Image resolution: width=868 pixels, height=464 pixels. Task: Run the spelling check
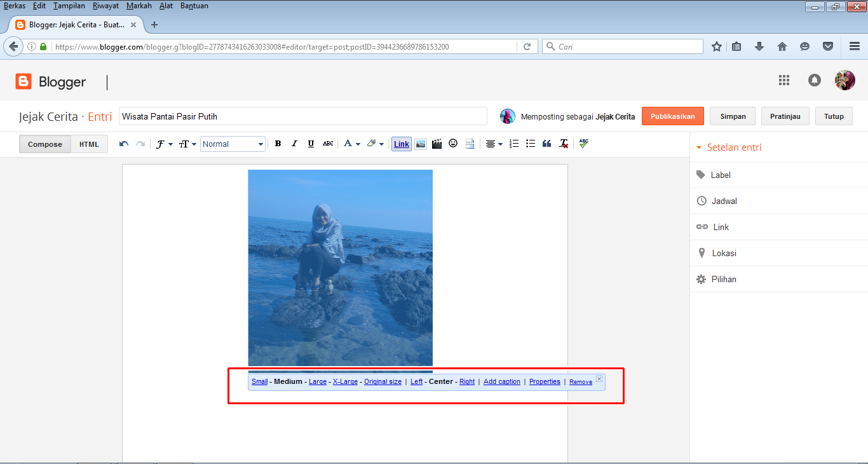[x=584, y=144]
